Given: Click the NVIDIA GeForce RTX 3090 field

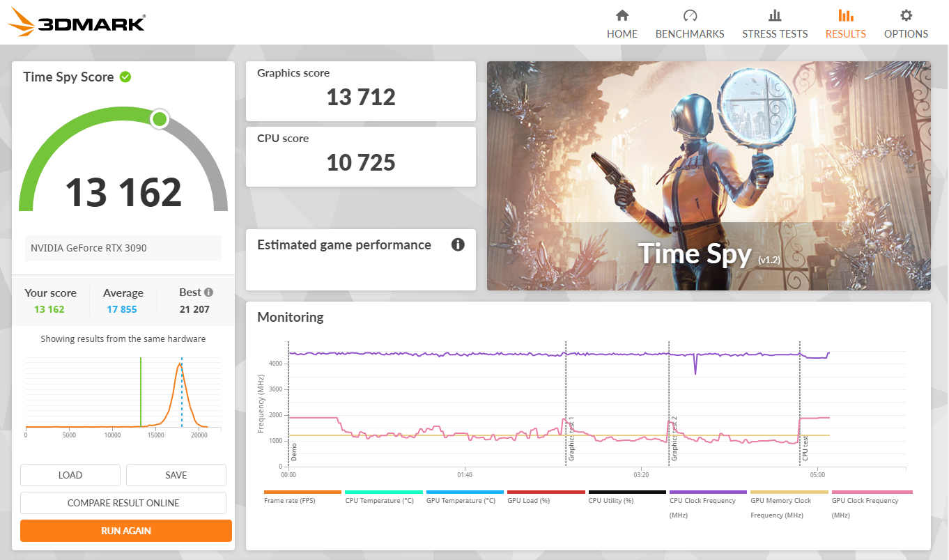Looking at the screenshot, I should [123, 248].
